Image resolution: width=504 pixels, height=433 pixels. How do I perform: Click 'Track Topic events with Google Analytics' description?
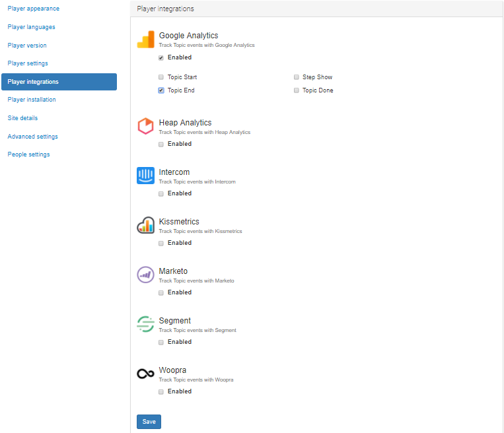pyautogui.click(x=207, y=45)
